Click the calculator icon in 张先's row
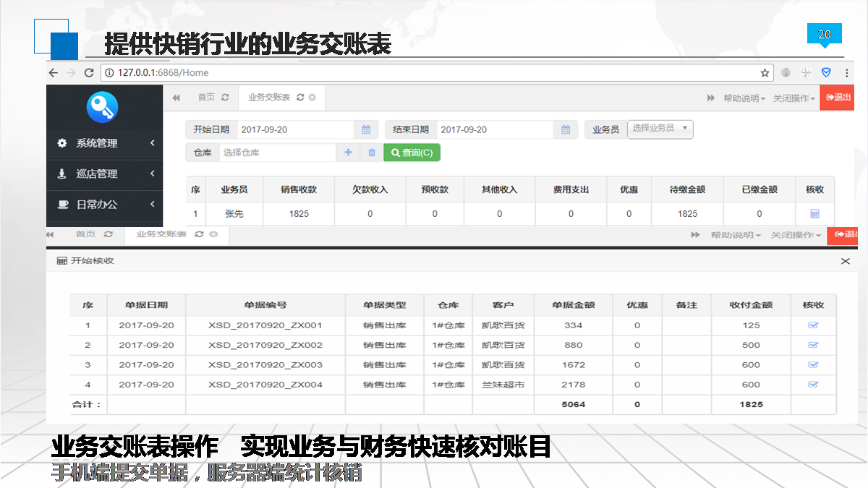The height and width of the screenshot is (488, 868). pos(814,214)
